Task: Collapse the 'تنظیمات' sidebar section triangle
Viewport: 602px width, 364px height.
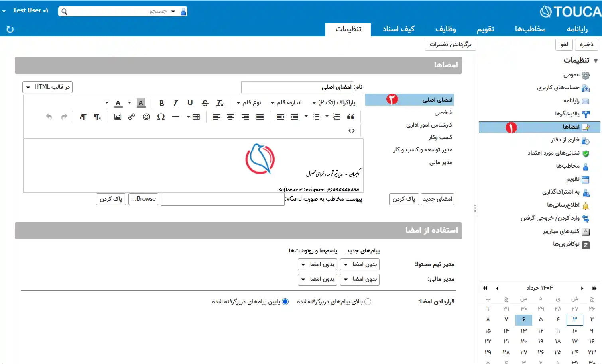Action: 596,61
